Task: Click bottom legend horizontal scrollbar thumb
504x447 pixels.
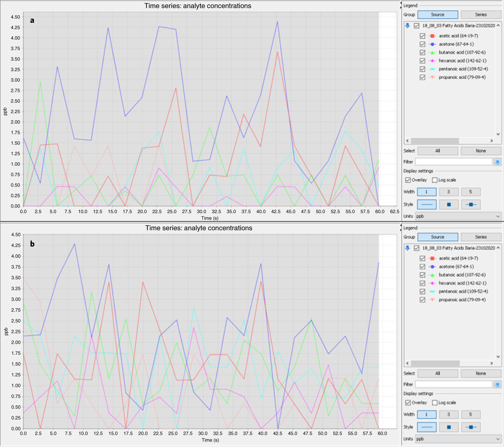Action: (435, 363)
